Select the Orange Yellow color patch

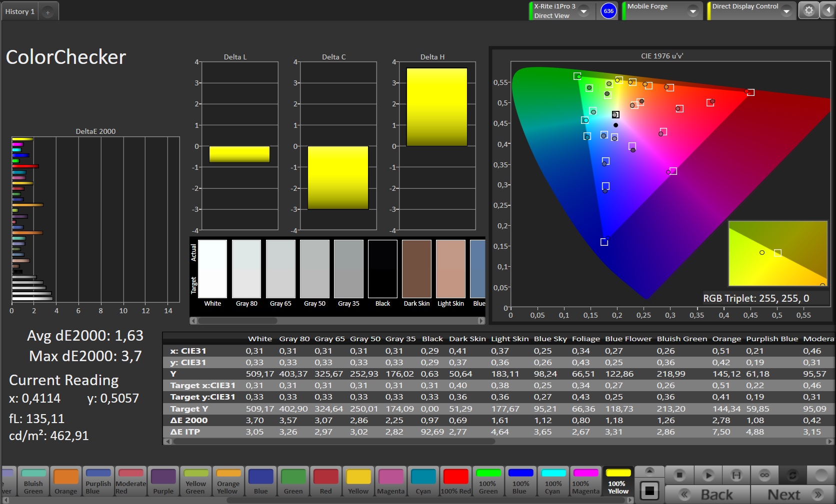228,482
